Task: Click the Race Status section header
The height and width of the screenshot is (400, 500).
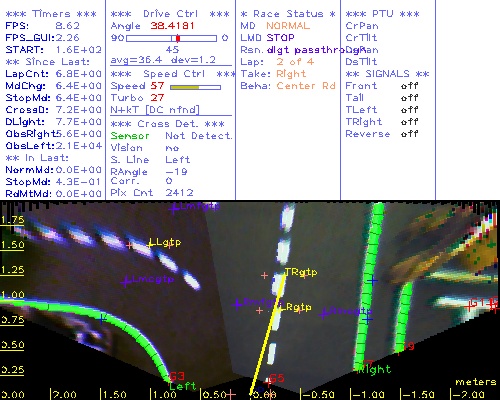Action: 288,14
